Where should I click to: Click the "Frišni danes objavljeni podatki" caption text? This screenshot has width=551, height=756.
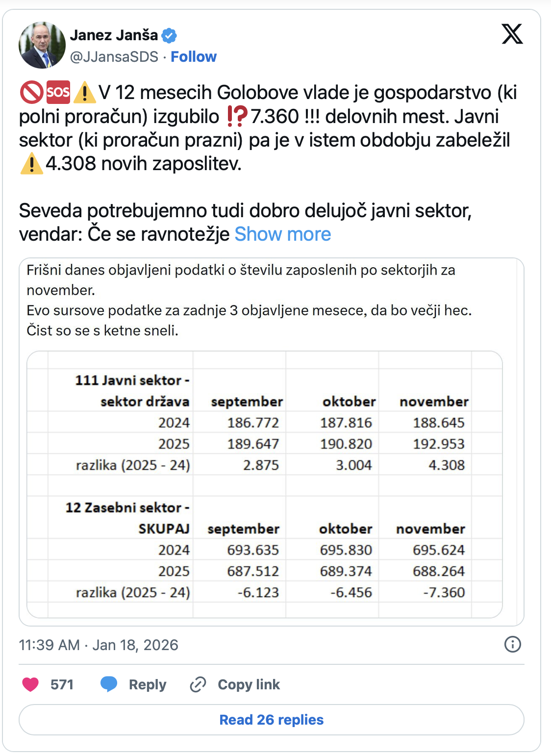(241, 270)
